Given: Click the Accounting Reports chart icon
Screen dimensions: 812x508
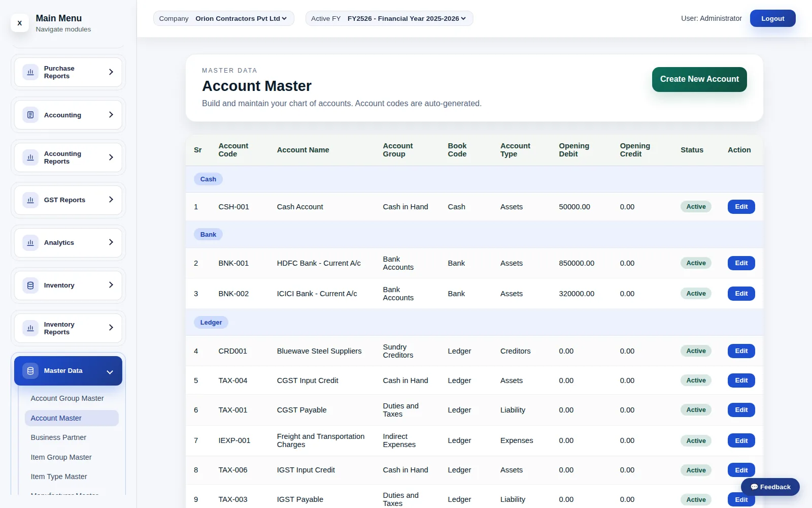Looking at the screenshot, I should tap(30, 157).
